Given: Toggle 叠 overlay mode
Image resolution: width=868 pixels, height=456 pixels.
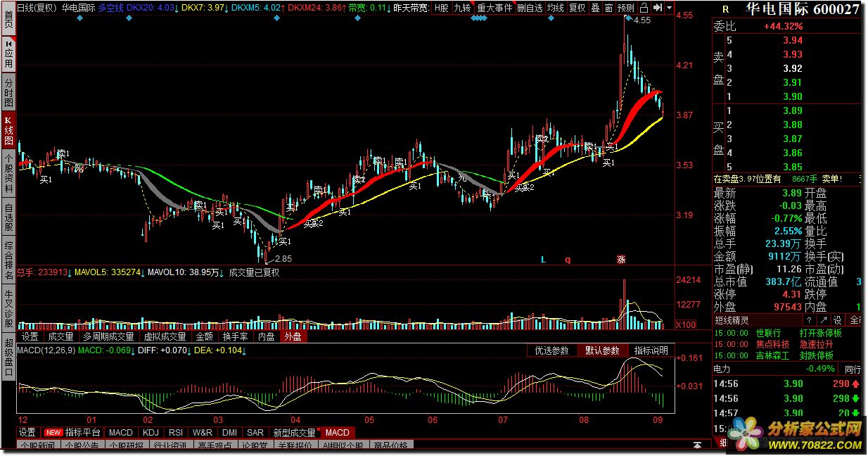Looking at the screenshot, I should pyautogui.click(x=595, y=8).
